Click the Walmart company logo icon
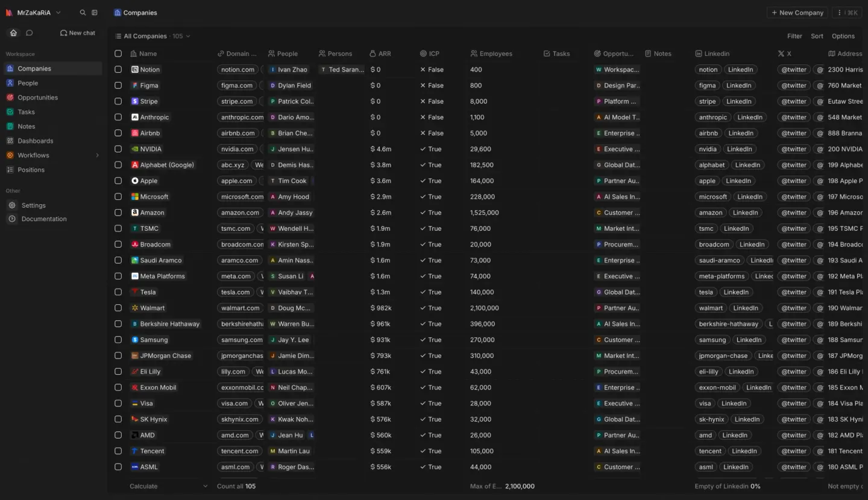Screen dimensions: 868x500 [x=135, y=308]
